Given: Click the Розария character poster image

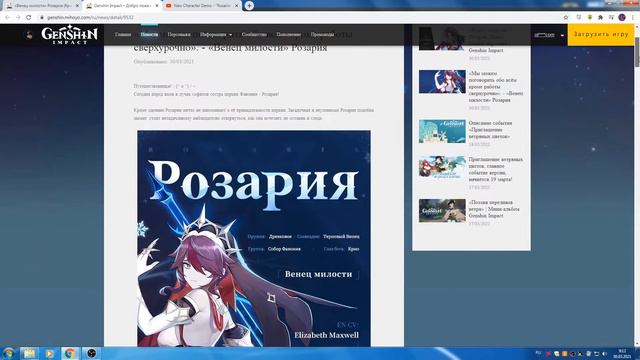Looking at the screenshot, I should (254, 238).
